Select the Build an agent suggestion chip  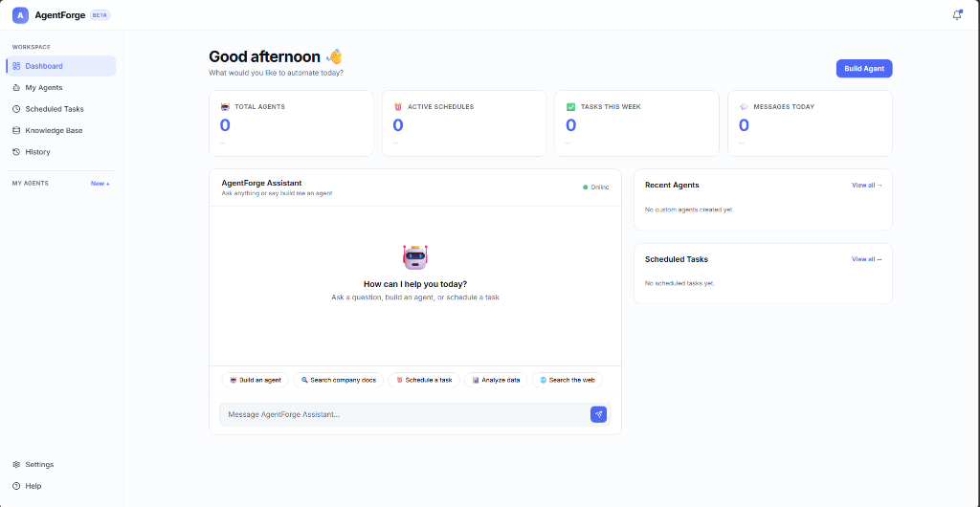255,380
